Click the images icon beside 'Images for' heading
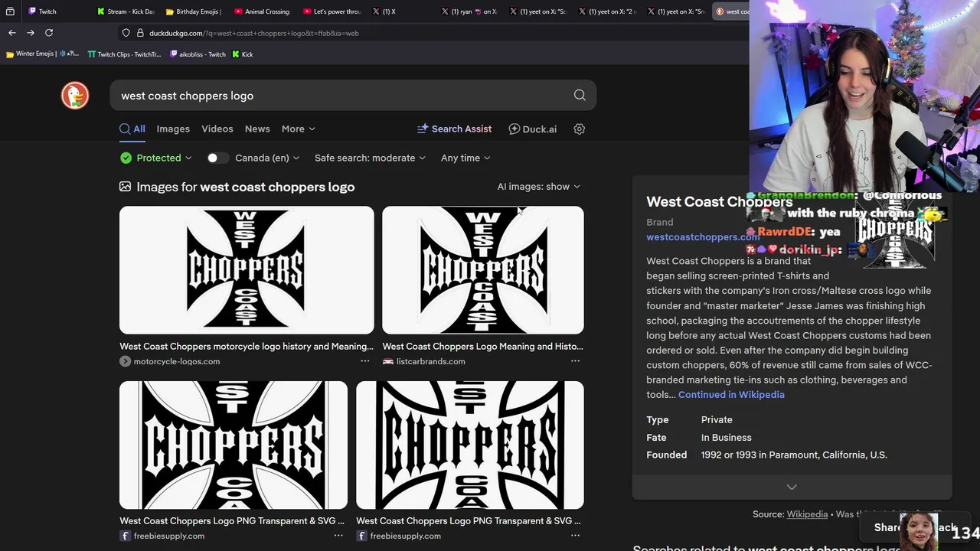980x551 pixels. [x=125, y=187]
